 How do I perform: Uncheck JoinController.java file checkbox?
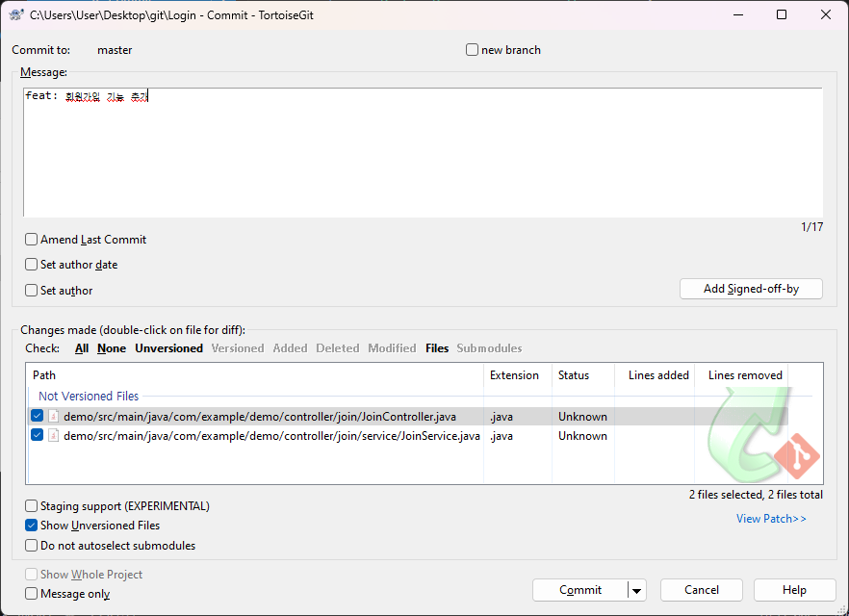(37, 416)
